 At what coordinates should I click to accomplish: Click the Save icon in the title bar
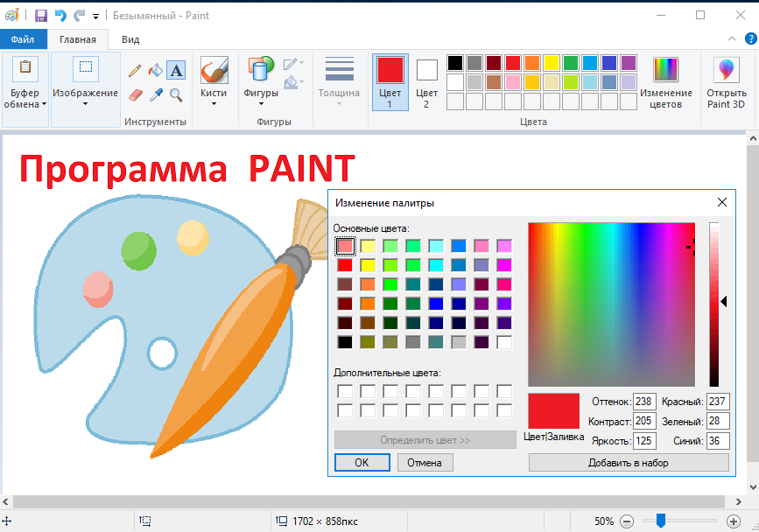(41, 16)
